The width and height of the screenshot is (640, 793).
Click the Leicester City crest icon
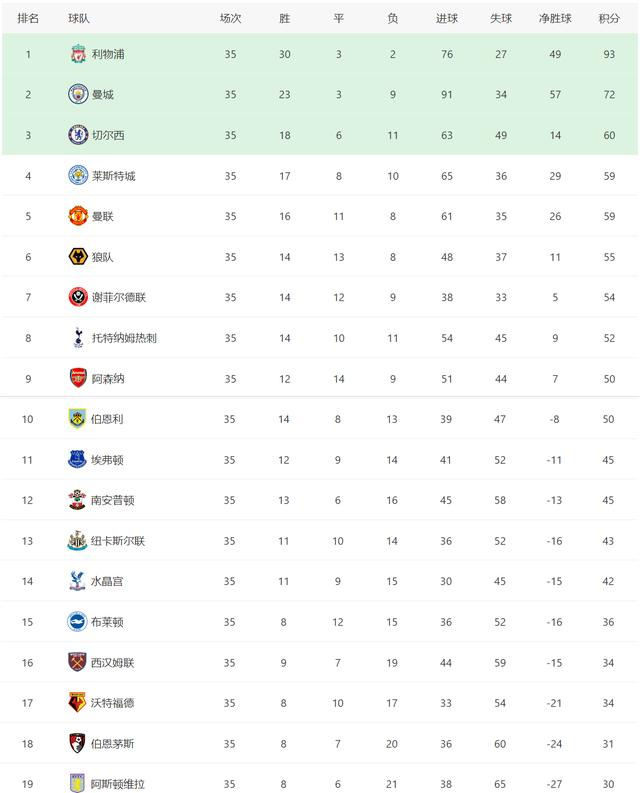(x=78, y=176)
